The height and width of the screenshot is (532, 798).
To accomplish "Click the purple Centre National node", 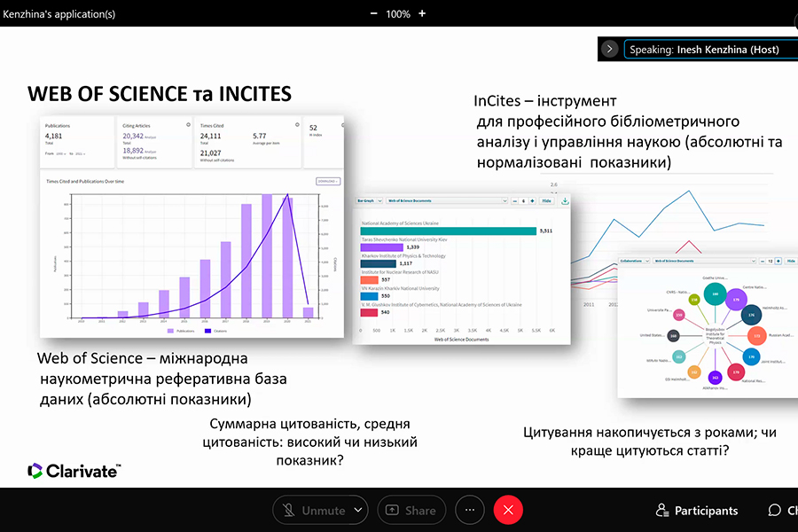I will click(x=736, y=300).
